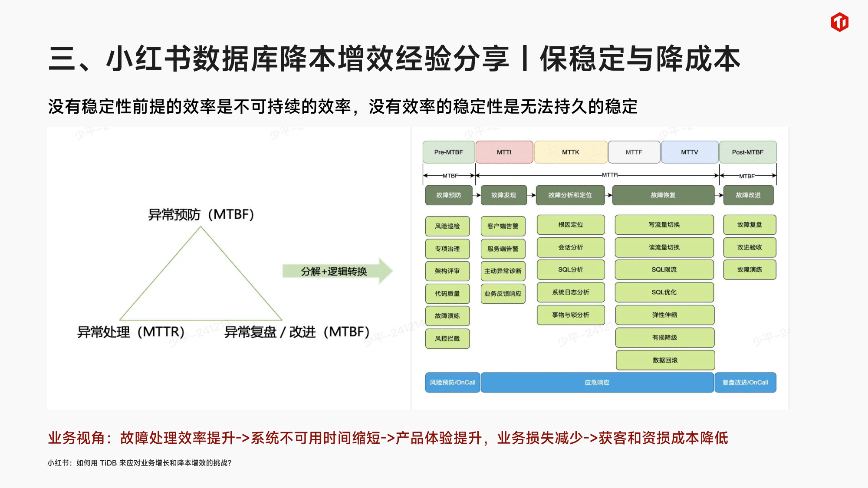The width and height of the screenshot is (868, 488).
Task: Select the Pre-MTBF phase box
Action: [x=448, y=152]
